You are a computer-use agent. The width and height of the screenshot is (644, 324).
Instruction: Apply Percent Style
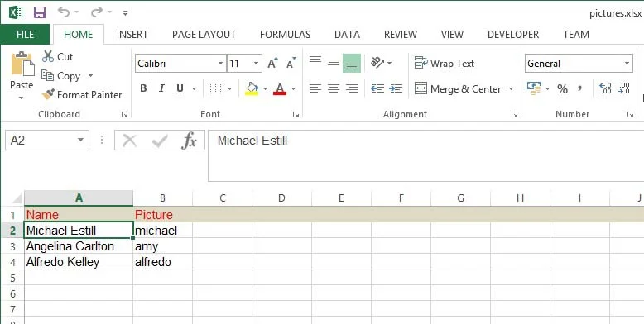[562, 88]
